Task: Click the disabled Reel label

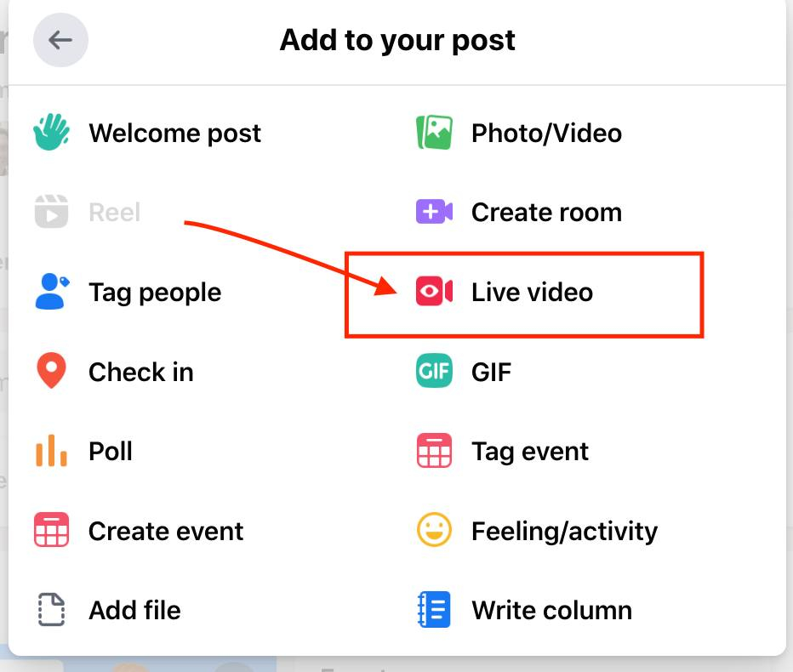Action: coord(115,213)
